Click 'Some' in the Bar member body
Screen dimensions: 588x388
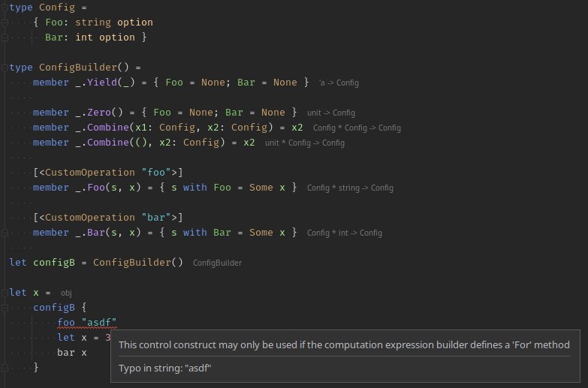click(x=261, y=233)
